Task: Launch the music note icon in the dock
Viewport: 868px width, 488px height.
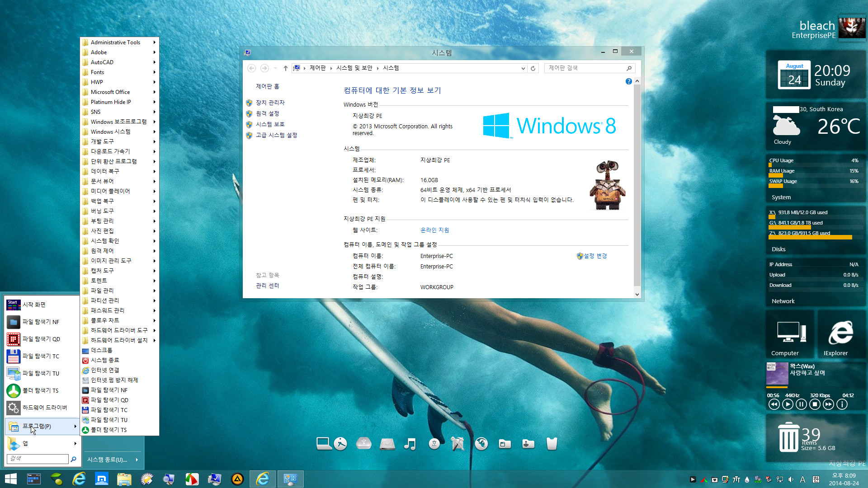Action: [410, 444]
